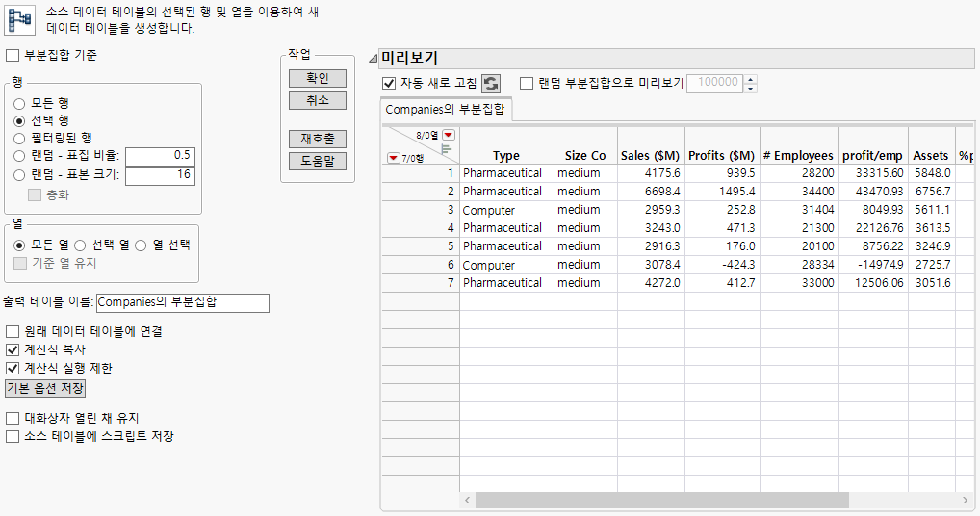Enable 랜덤 부분집합으로 미리보기 checkbox
980x516 pixels.
527,83
